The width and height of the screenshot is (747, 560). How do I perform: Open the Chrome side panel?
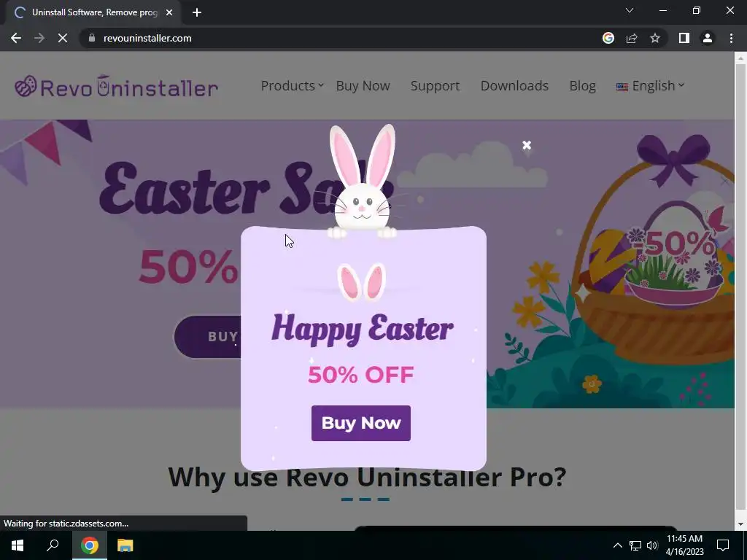[x=684, y=38]
